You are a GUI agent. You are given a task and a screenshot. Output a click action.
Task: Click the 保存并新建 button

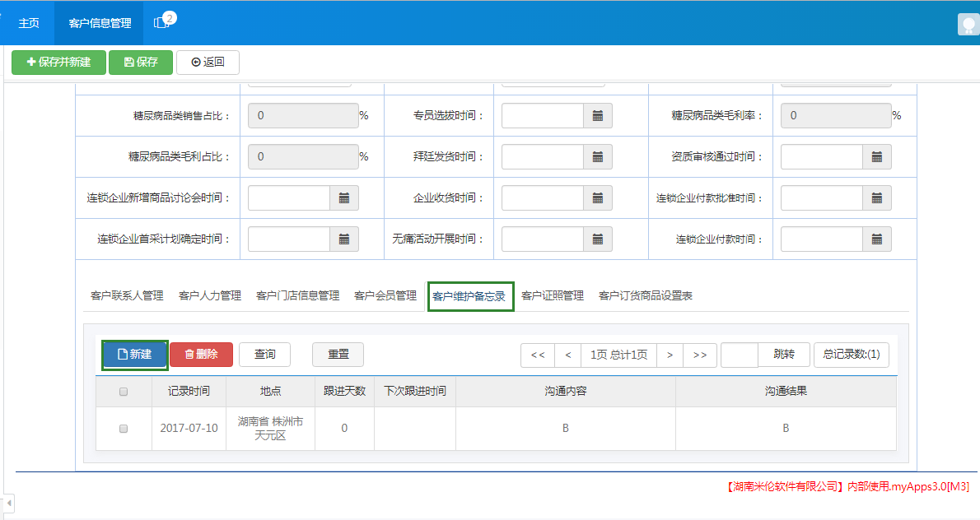58,62
